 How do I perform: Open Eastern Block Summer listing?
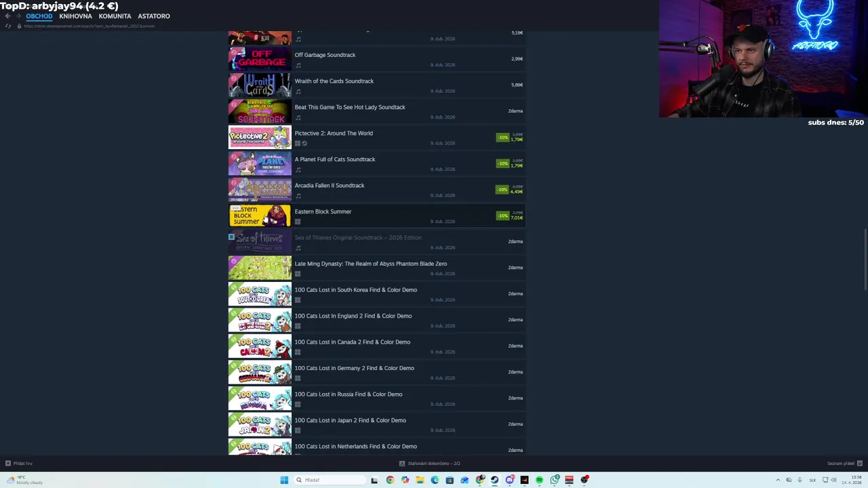323,211
